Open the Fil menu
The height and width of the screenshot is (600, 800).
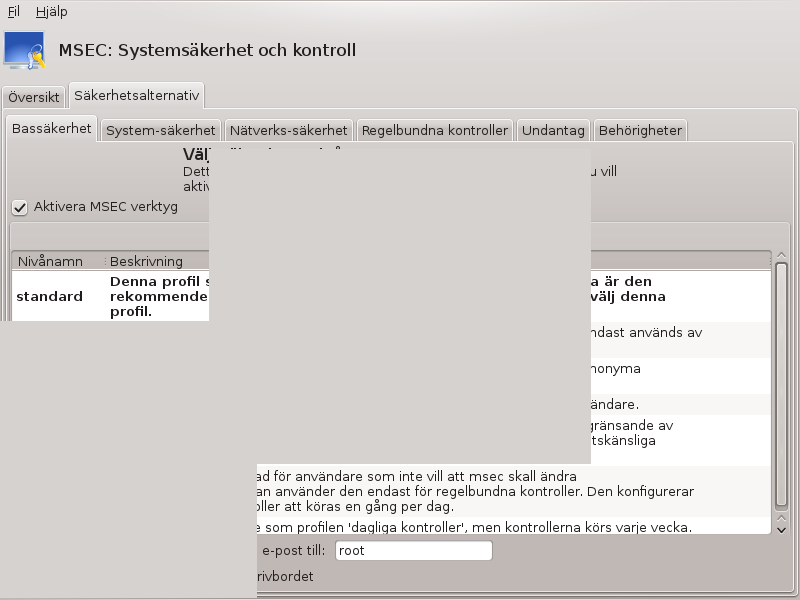click(x=14, y=11)
